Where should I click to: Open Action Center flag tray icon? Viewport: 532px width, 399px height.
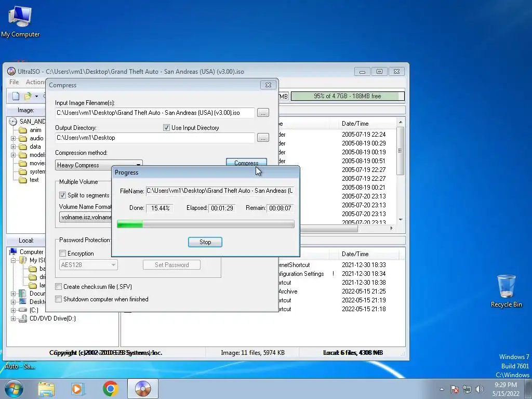[455, 389]
